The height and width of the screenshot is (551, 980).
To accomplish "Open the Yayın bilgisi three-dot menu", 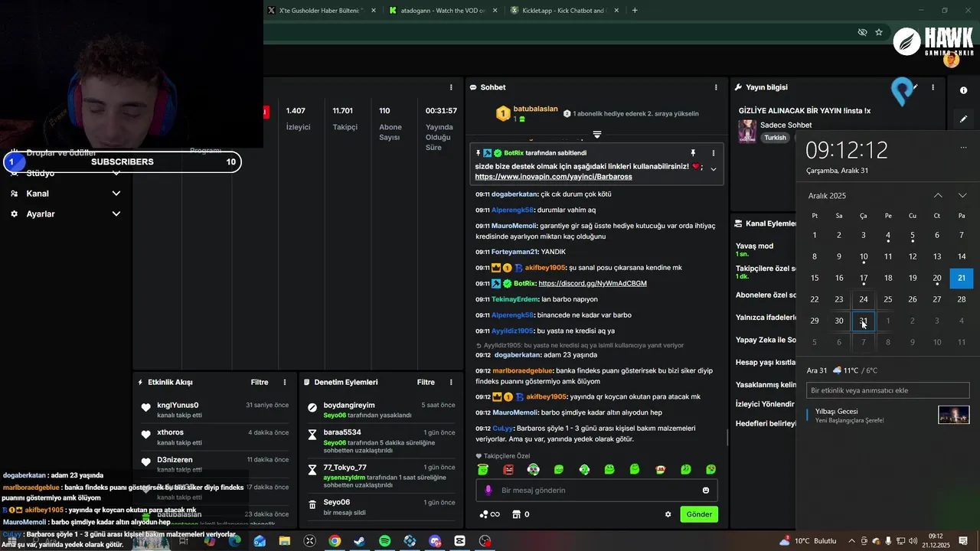I will coord(933,87).
